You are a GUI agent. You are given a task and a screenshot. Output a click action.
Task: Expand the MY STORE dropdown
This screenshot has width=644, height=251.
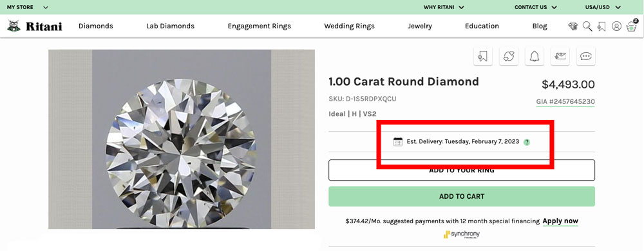(x=28, y=7)
